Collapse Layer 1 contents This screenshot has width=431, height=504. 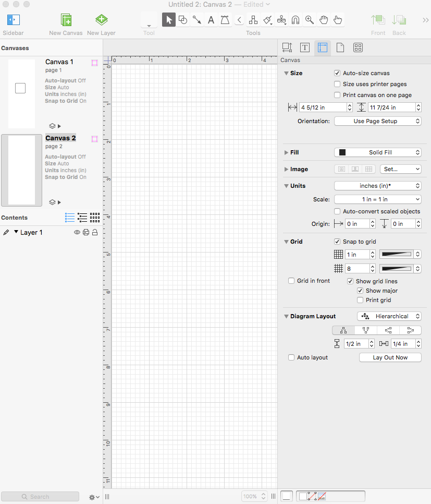tap(16, 232)
